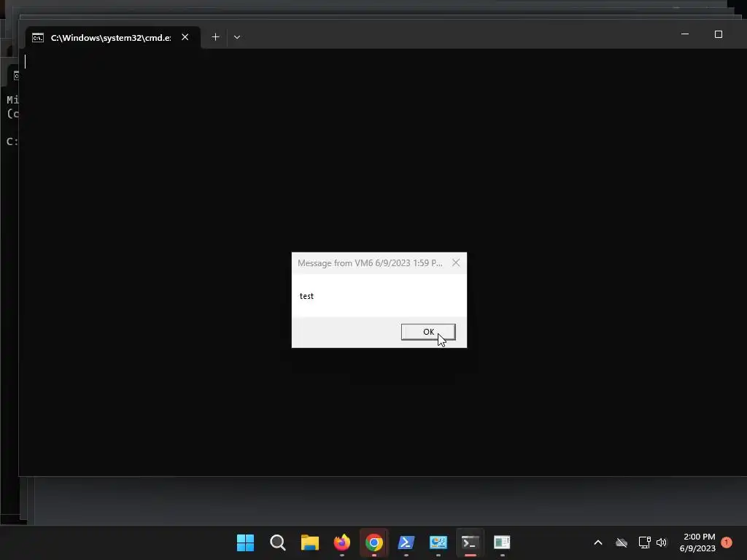
Task: Open taskbar Search
Action: [x=278, y=542]
